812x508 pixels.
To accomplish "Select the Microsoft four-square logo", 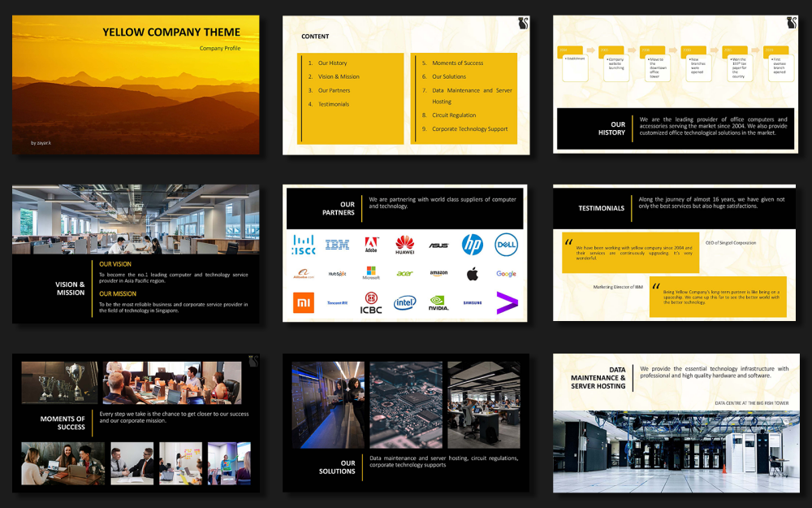I will point(371,274).
